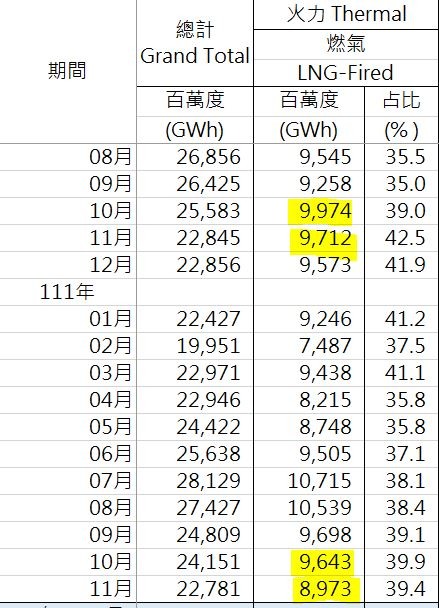Select the 07月 row label
439x608 pixels.
click(x=111, y=480)
